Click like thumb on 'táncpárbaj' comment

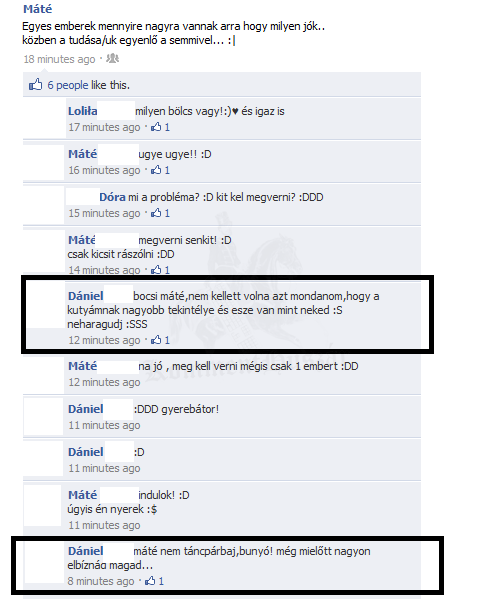150,581
